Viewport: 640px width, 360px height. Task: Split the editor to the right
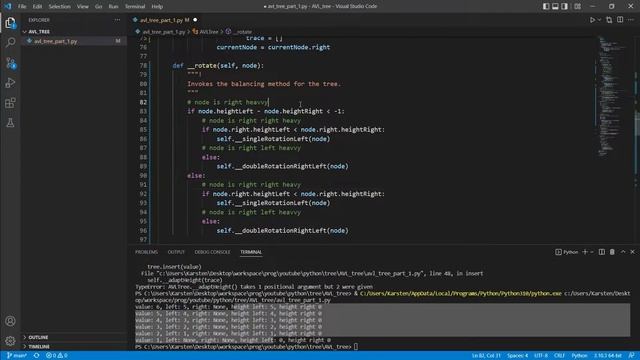point(620,20)
